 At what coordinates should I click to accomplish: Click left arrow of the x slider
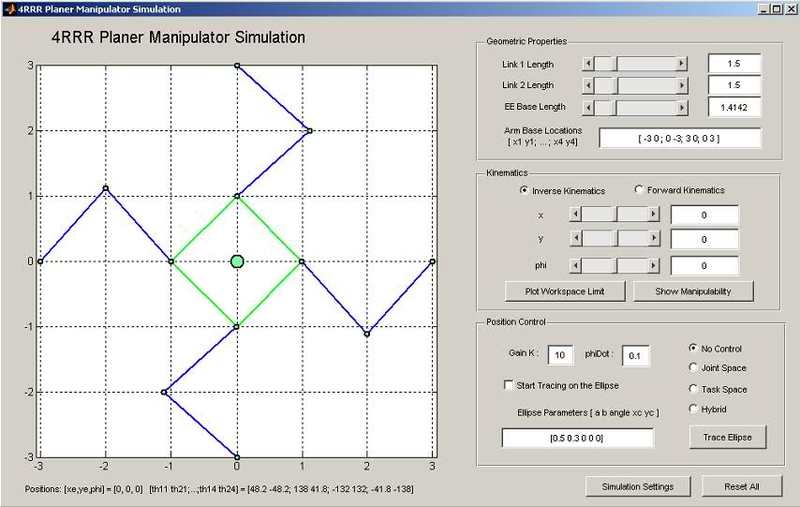click(575, 214)
